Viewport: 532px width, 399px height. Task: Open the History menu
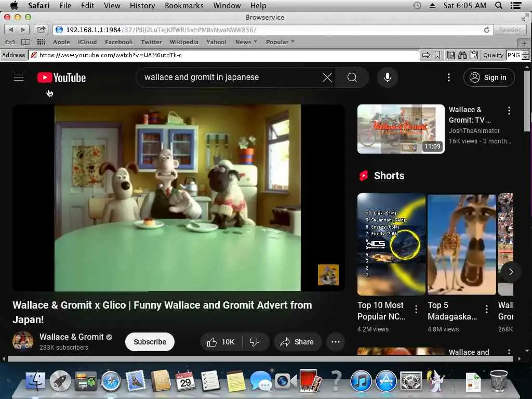coord(142,5)
